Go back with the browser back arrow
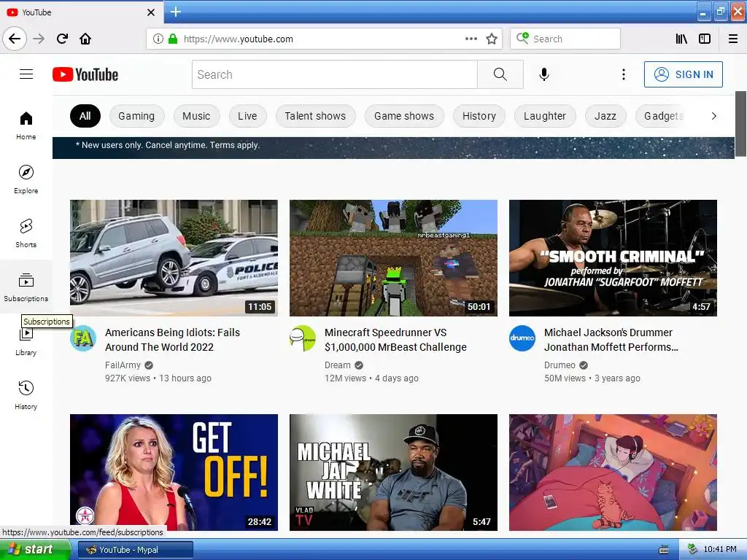Image resolution: width=747 pixels, height=560 pixels. [x=15, y=39]
